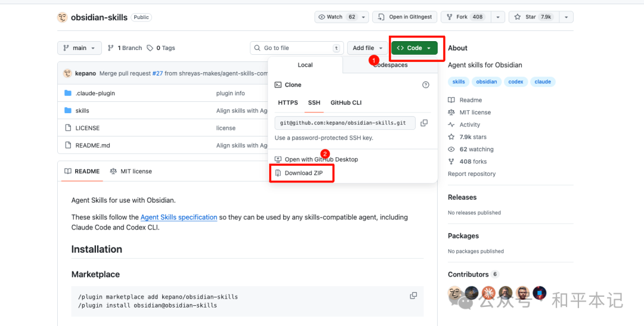Click the skills folder icon

(68, 110)
